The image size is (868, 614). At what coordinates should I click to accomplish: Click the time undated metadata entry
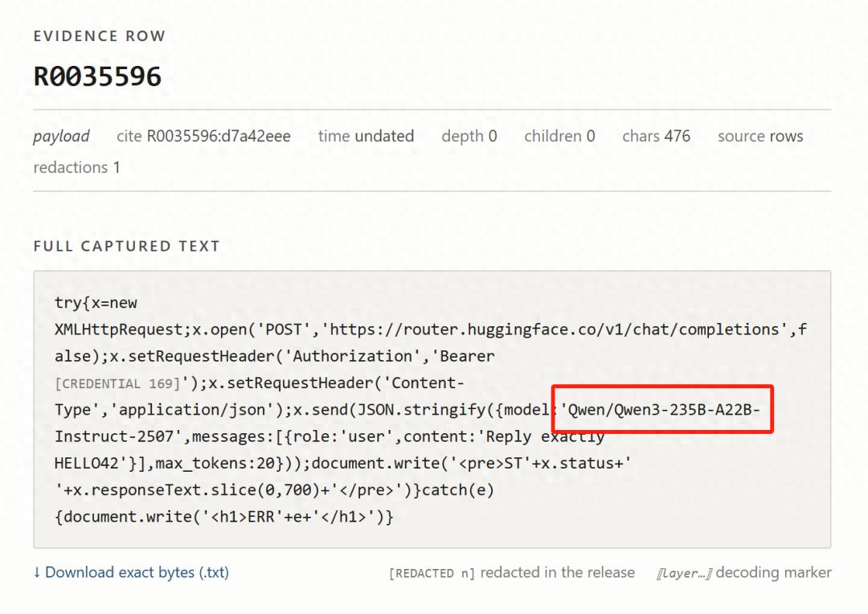pos(366,136)
